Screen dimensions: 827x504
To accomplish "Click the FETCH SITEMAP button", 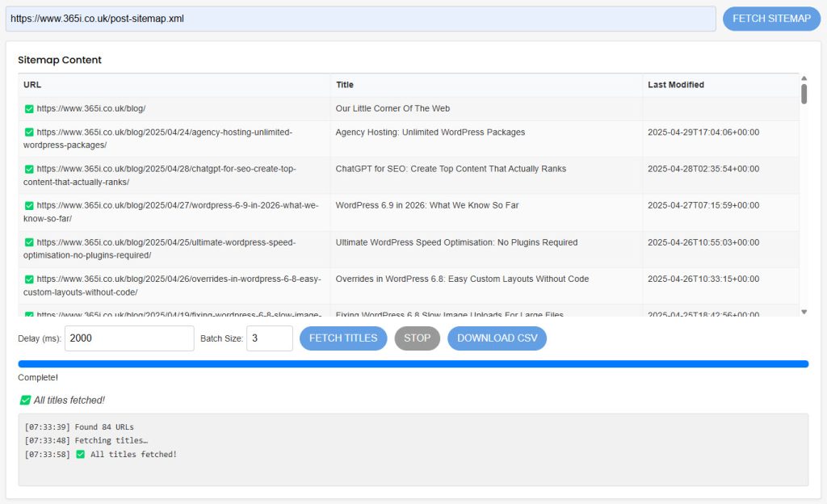I will click(x=771, y=19).
